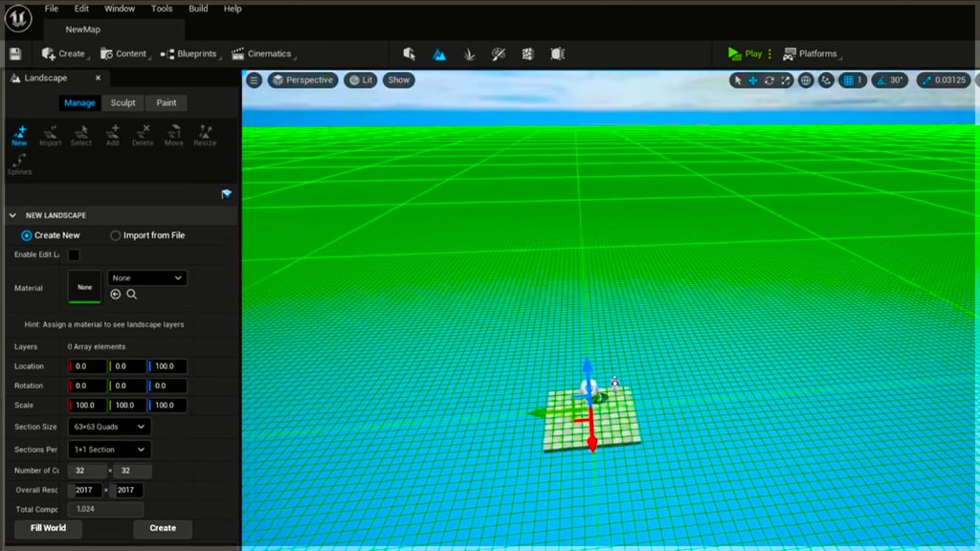The height and width of the screenshot is (551, 980).
Task: Click the blue flag icon in Landscape panel
Action: click(x=227, y=194)
